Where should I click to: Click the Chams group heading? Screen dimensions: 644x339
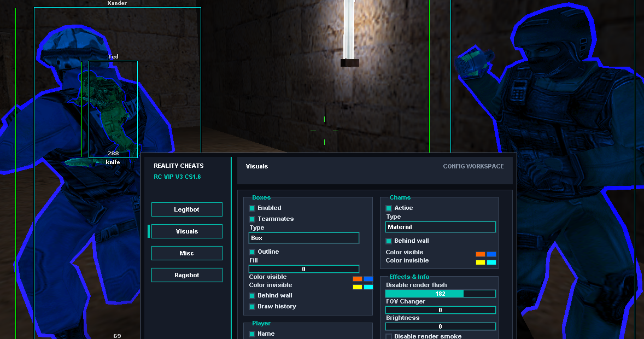point(400,197)
